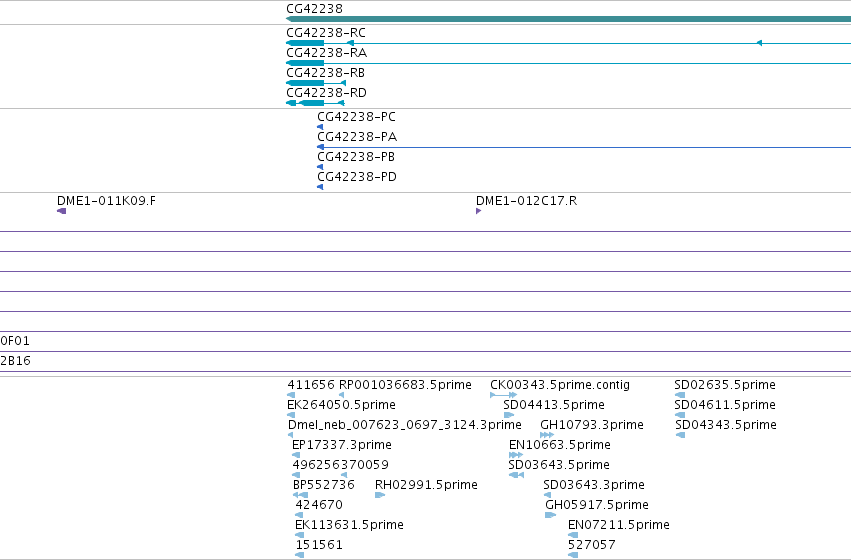Image resolution: width=851 pixels, height=560 pixels.
Task: Select the 411656 EST arrow glyph
Action: 291,395
